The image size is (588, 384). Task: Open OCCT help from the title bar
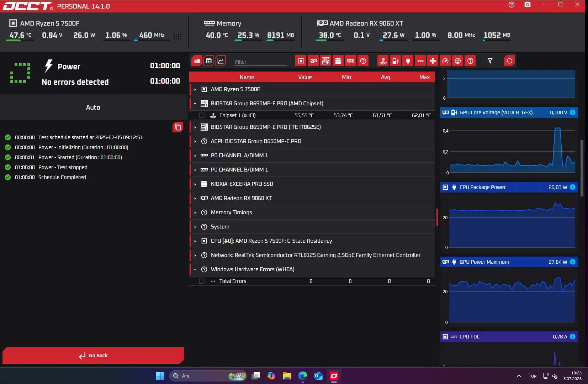(x=512, y=5)
